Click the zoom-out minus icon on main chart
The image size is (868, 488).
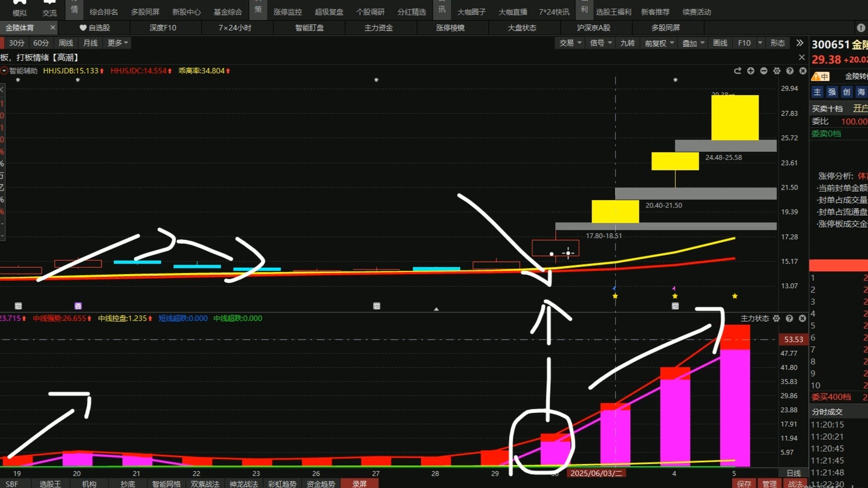point(764,71)
